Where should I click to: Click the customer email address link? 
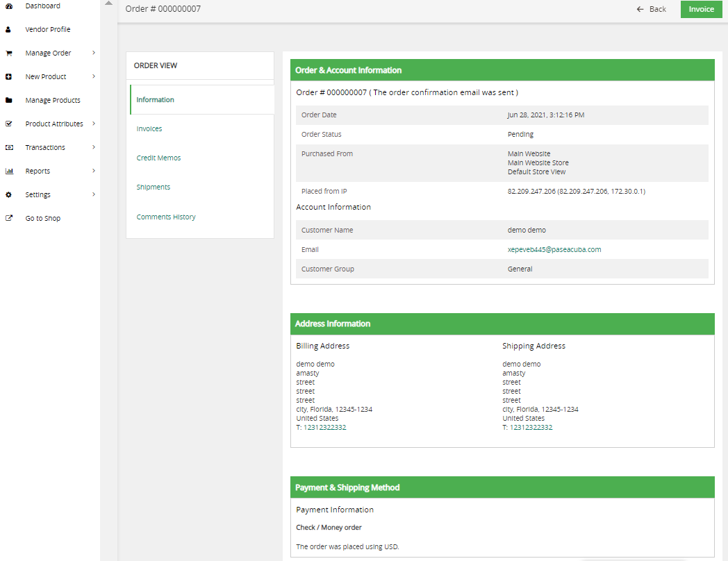pyautogui.click(x=554, y=250)
